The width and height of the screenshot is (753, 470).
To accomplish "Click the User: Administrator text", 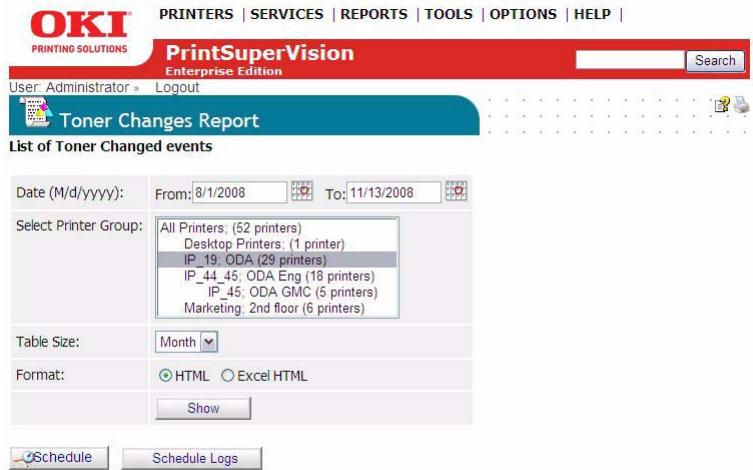I will pyautogui.click(x=69, y=87).
